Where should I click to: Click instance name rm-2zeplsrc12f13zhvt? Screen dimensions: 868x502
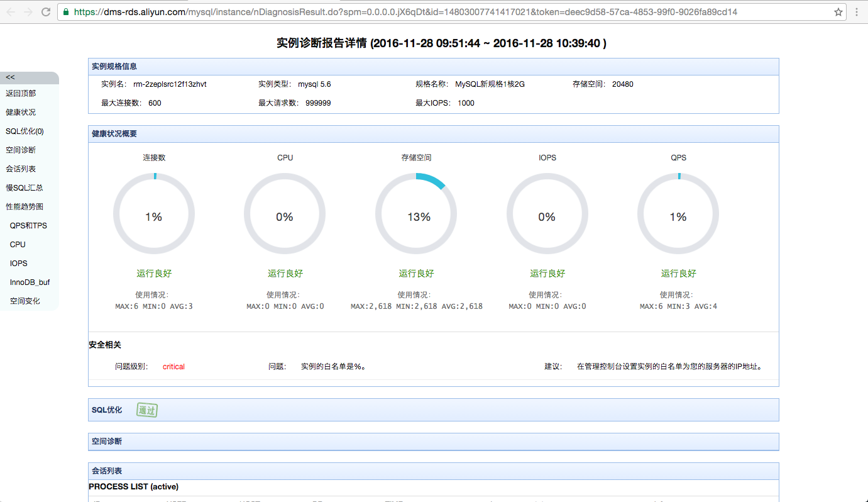tap(170, 84)
